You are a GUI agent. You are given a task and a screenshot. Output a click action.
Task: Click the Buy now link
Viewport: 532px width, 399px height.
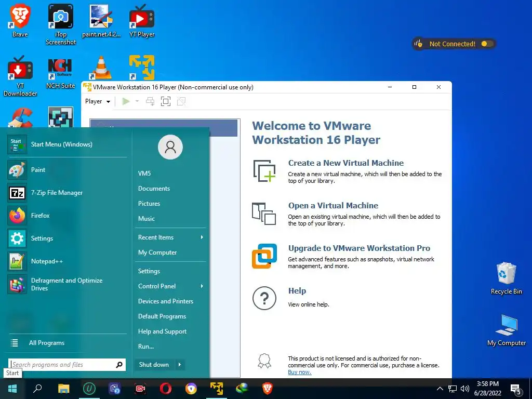click(x=300, y=372)
